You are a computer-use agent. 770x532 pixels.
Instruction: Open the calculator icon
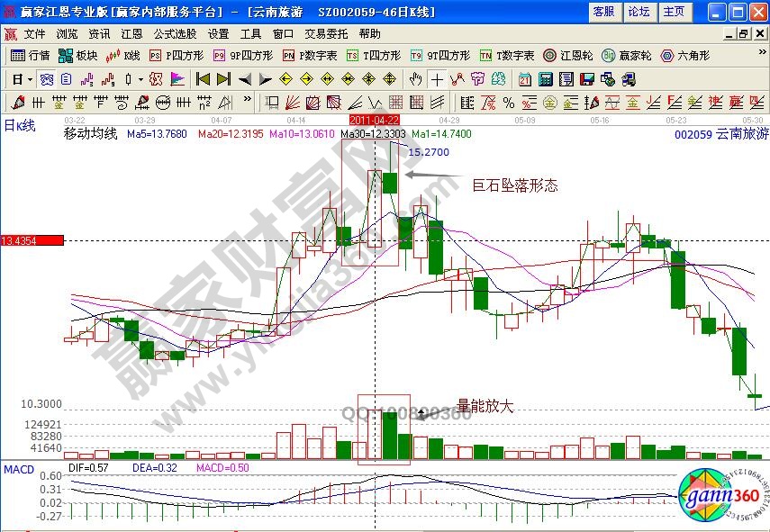click(546, 79)
